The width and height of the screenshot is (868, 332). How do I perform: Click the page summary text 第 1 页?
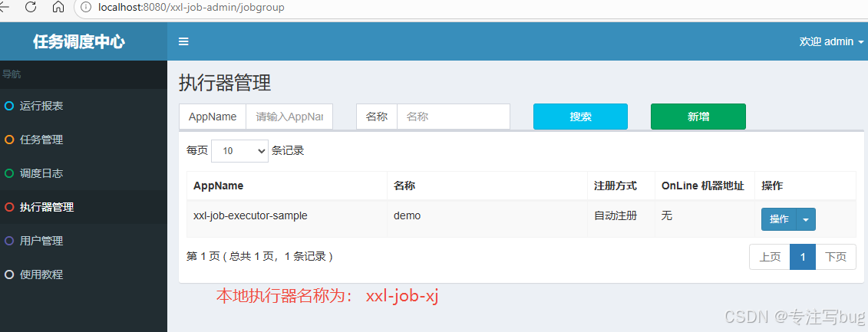coord(259,256)
